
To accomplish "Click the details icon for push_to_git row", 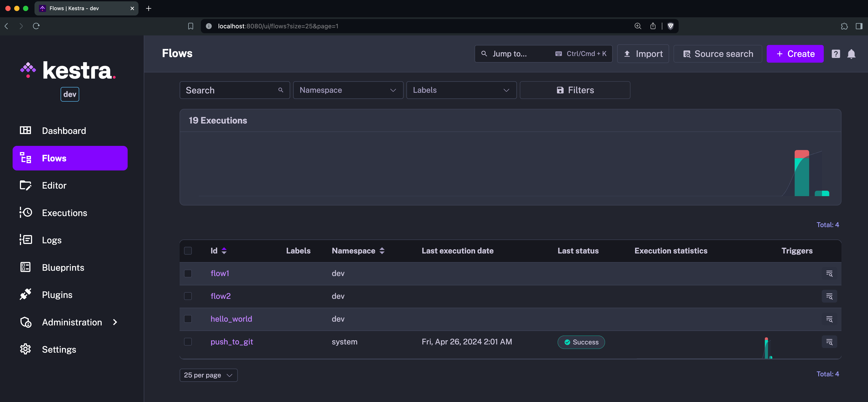I will coord(829,342).
